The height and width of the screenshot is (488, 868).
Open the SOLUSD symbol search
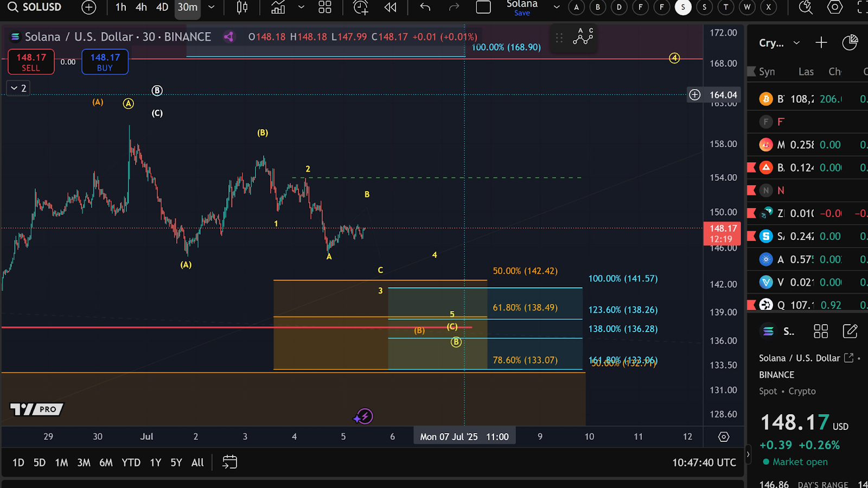[x=34, y=7]
